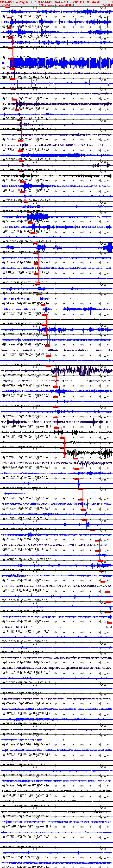Select the UW YACT HHZ trace label
113x868 pixels.
[x=26, y=180]
